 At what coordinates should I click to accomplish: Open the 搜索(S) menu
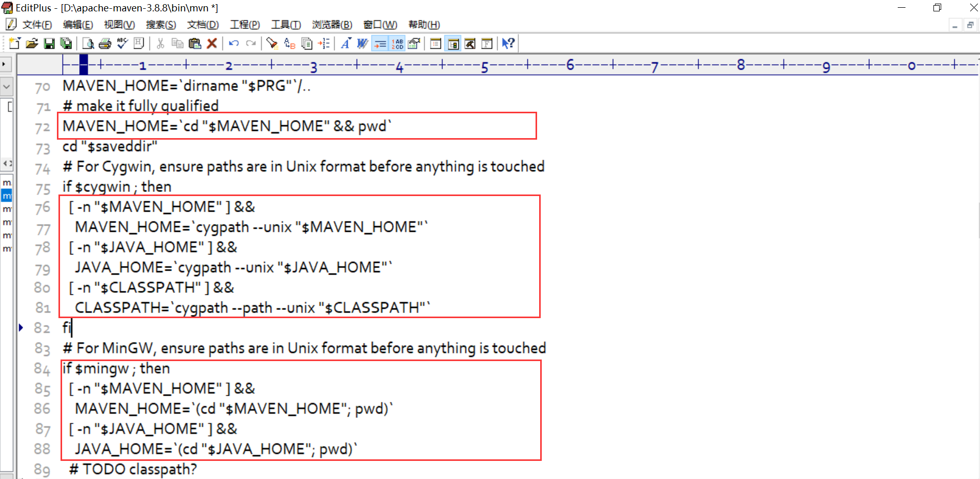(161, 25)
